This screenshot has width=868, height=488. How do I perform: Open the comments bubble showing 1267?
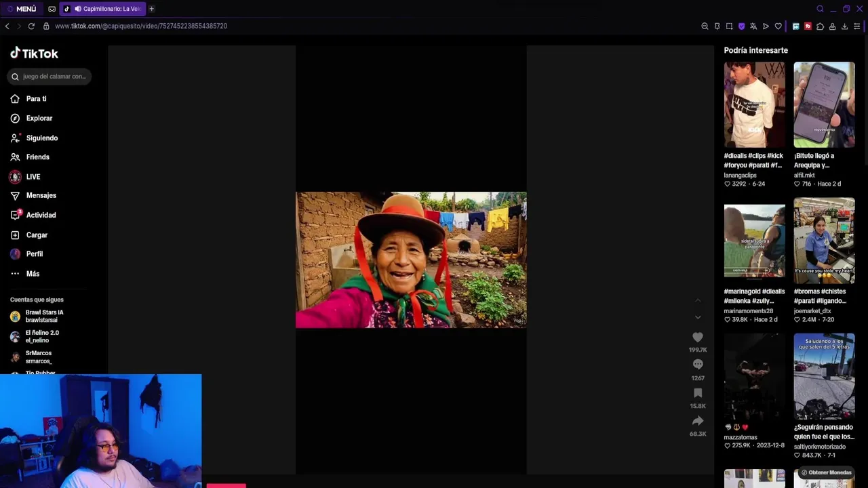[698, 365]
